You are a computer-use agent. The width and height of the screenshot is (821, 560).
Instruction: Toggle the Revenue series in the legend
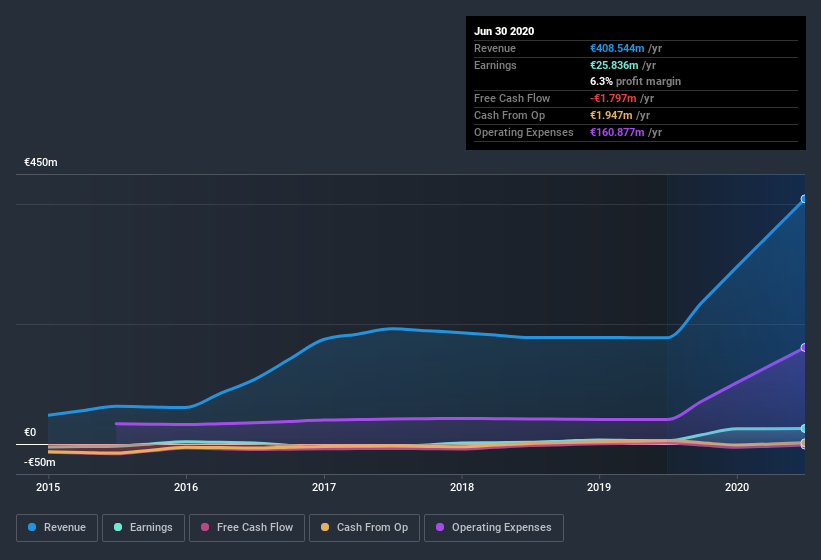[57, 527]
